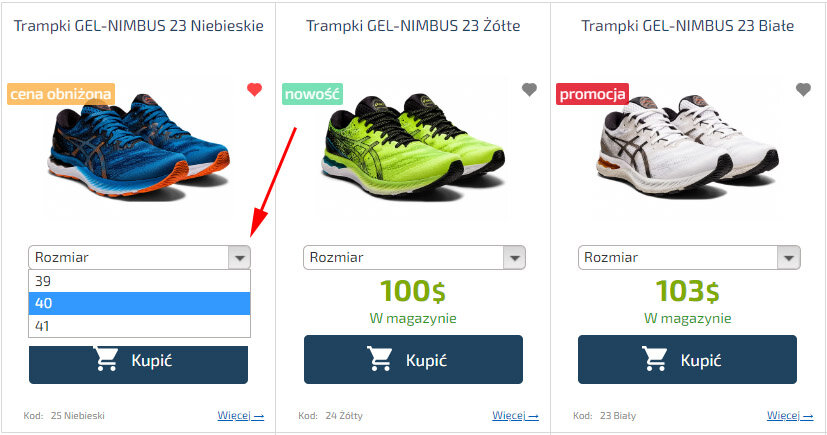This screenshot has width=827, height=435.
Task: Unfavorite the blue GEL-NIMBUS red heart
Action: [254, 90]
